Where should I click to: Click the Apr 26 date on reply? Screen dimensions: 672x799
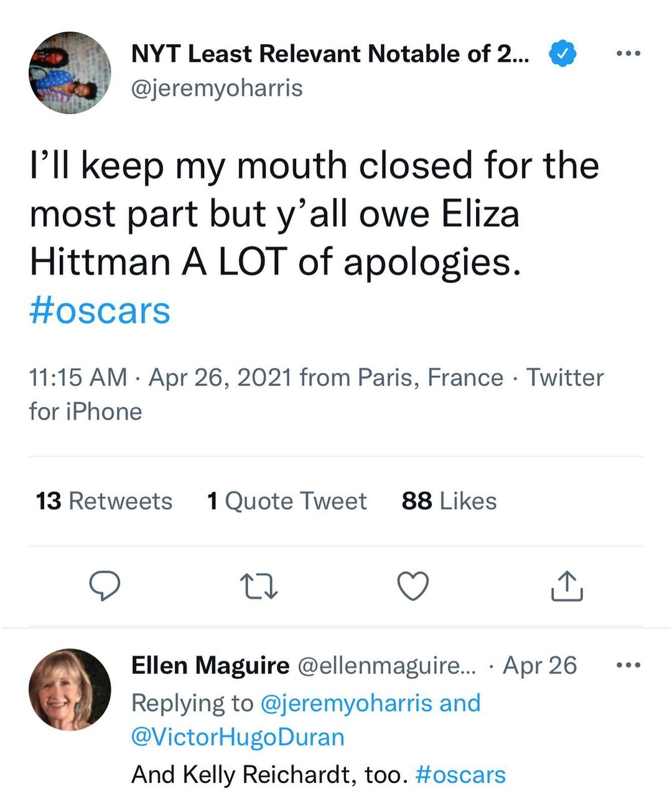click(540, 665)
